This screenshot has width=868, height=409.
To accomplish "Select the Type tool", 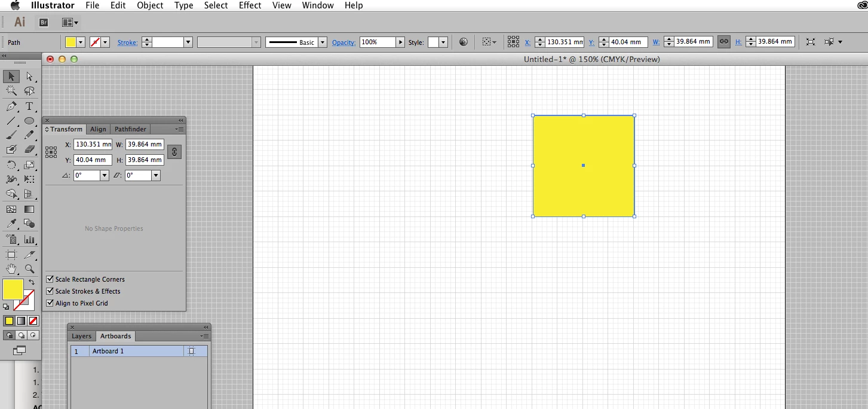I will click(29, 106).
